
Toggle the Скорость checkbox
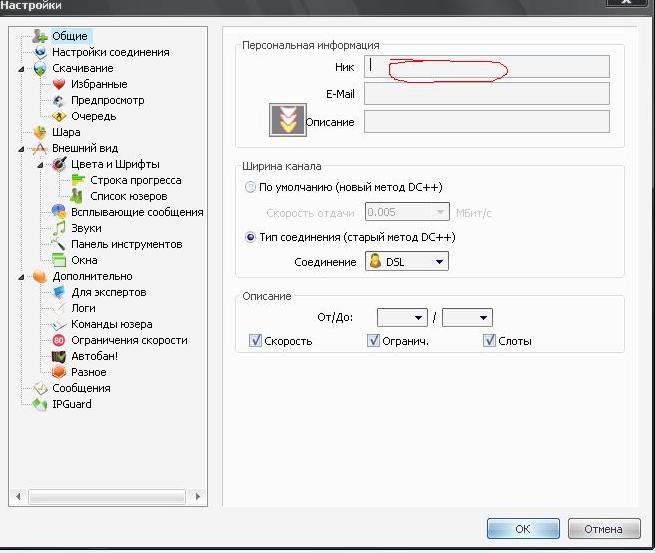(x=255, y=340)
